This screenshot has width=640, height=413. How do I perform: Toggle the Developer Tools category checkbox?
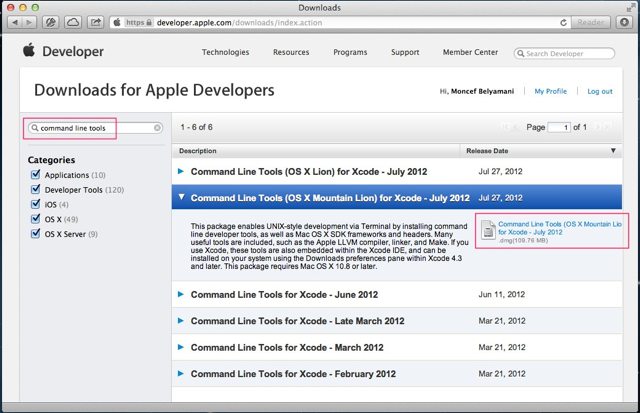[36, 190]
